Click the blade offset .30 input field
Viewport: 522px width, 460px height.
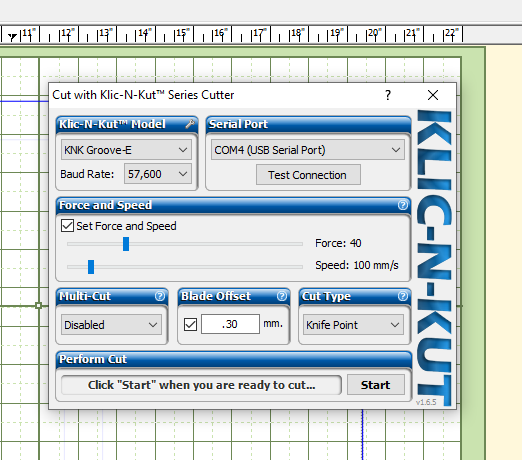click(x=230, y=324)
